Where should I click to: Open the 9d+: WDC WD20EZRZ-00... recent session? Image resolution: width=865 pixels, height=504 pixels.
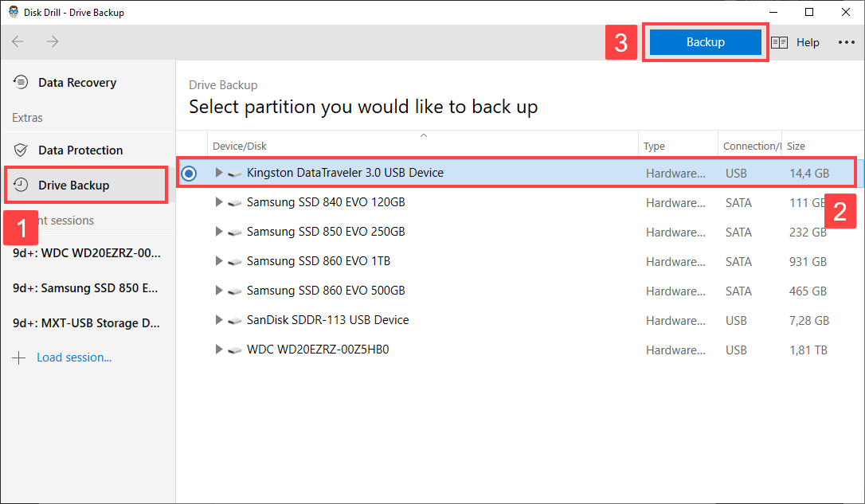pyautogui.click(x=87, y=253)
